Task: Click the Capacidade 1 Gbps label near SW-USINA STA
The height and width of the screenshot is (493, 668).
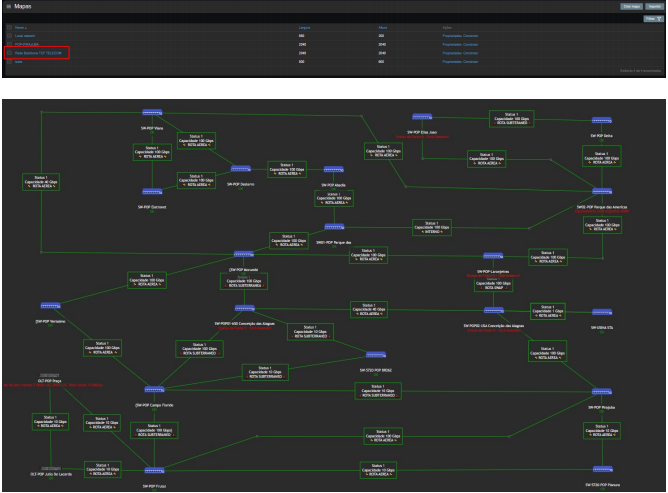Action: (547, 311)
